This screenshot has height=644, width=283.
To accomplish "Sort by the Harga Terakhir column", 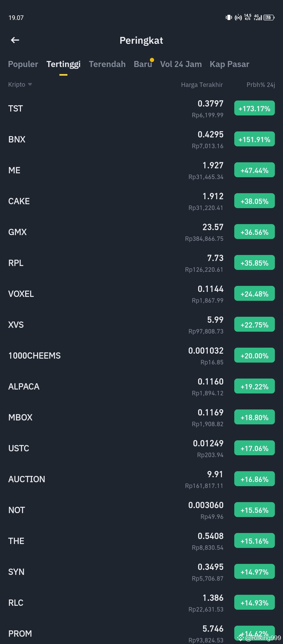I will point(202,84).
